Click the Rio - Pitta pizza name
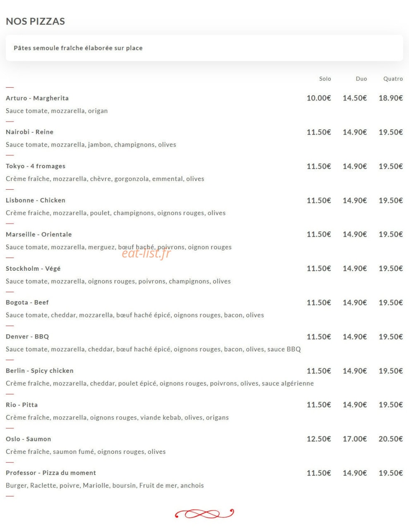The image size is (409, 532). 22,405
